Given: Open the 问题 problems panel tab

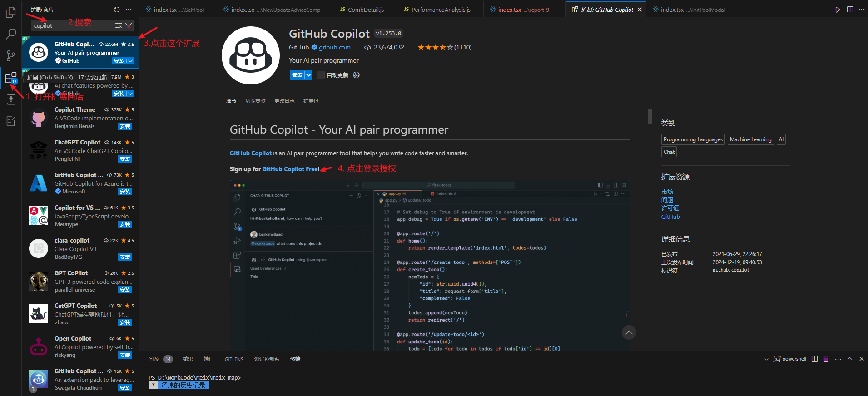Looking at the screenshot, I should [x=154, y=359].
